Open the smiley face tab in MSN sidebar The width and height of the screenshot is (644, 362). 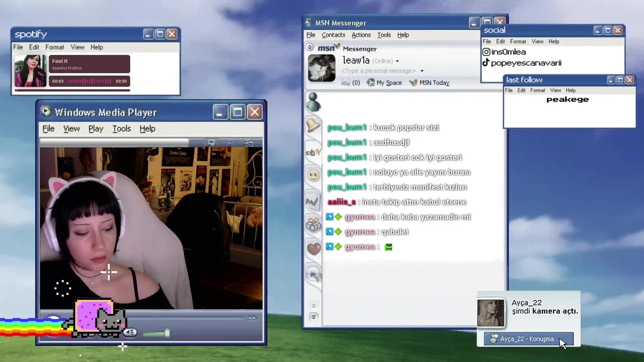pos(313,175)
